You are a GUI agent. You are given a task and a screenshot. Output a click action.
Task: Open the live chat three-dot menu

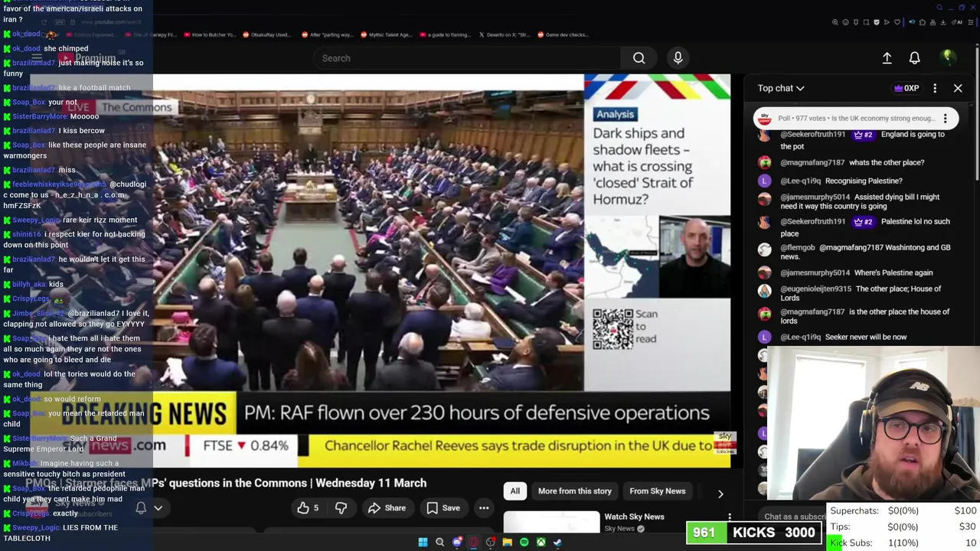(934, 88)
